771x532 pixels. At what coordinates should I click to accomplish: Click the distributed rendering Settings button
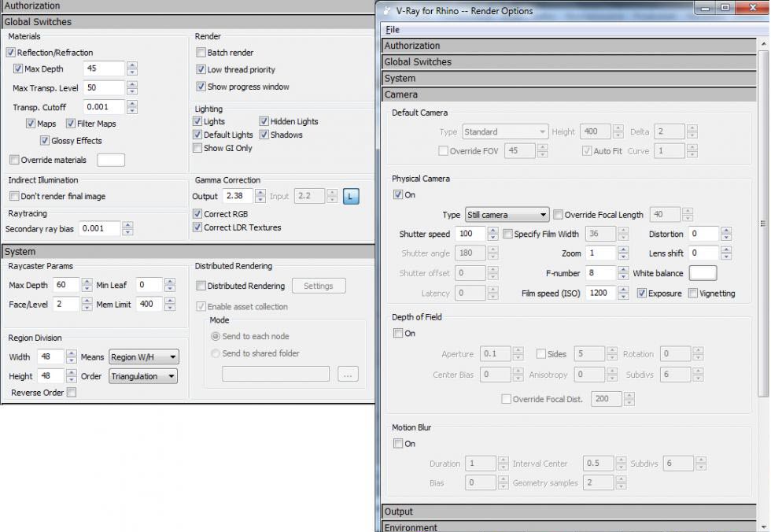click(319, 286)
